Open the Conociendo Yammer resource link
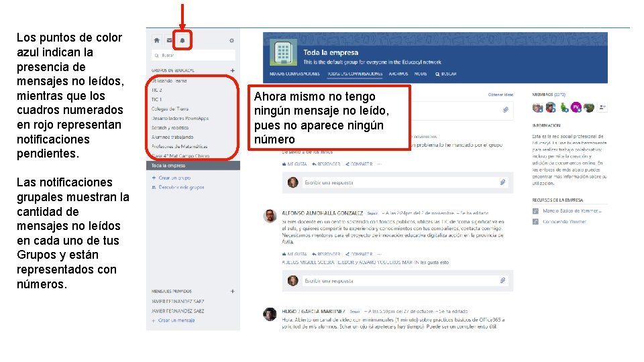This screenshot has height=362, width=644. (x=564, y=222)
